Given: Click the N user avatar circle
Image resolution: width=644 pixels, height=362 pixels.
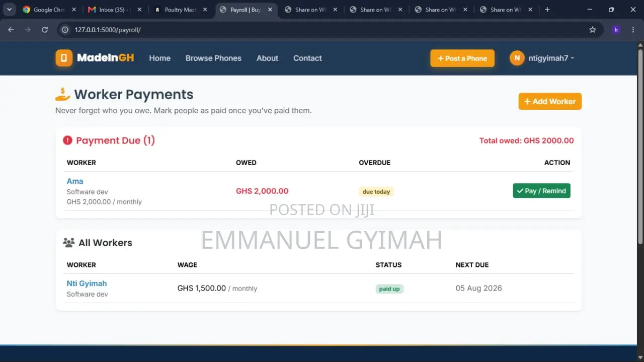Looking at the screenshot, I should coord(517,58).
